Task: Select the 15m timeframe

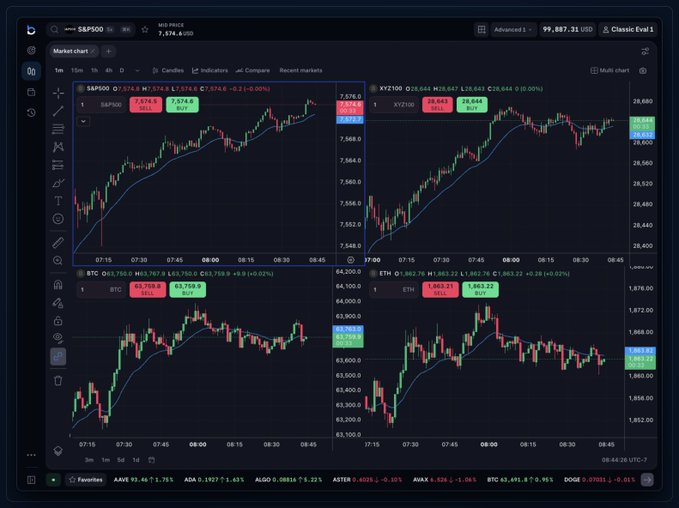Action: point(77,70)
